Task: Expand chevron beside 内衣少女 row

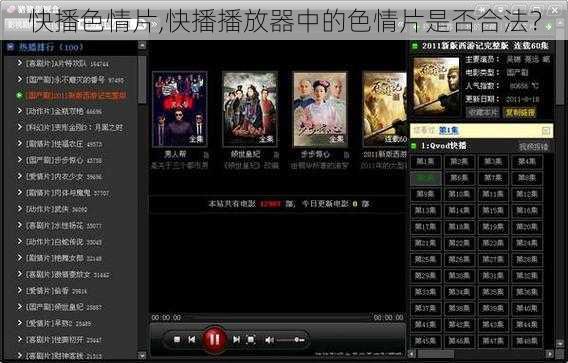Action: (x=20, y=176)
